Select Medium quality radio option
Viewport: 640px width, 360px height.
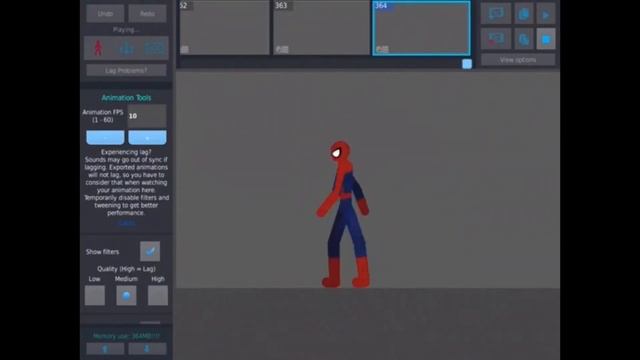[x=126, y=296]
